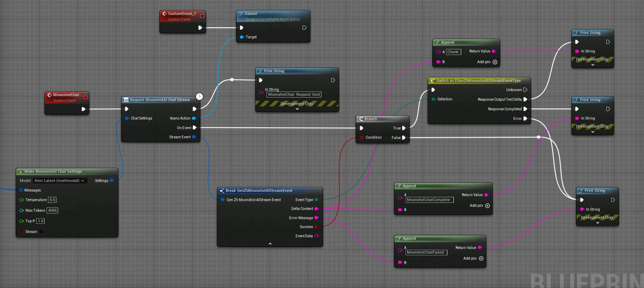Click the Request node exec output pin
The image size is (644, 288).
point(194,109)
